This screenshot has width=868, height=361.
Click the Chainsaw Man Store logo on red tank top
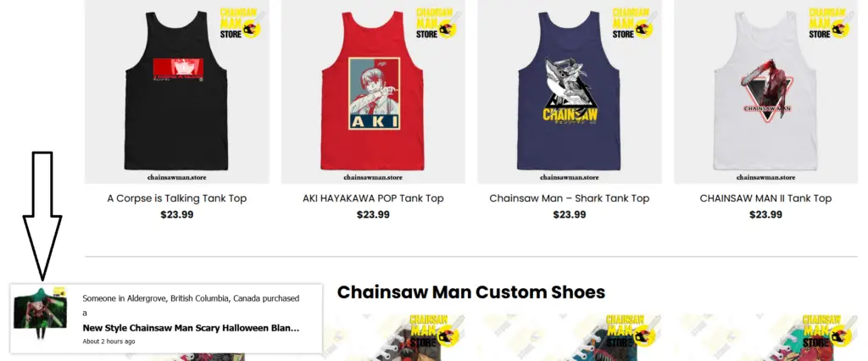pos(438,23)
